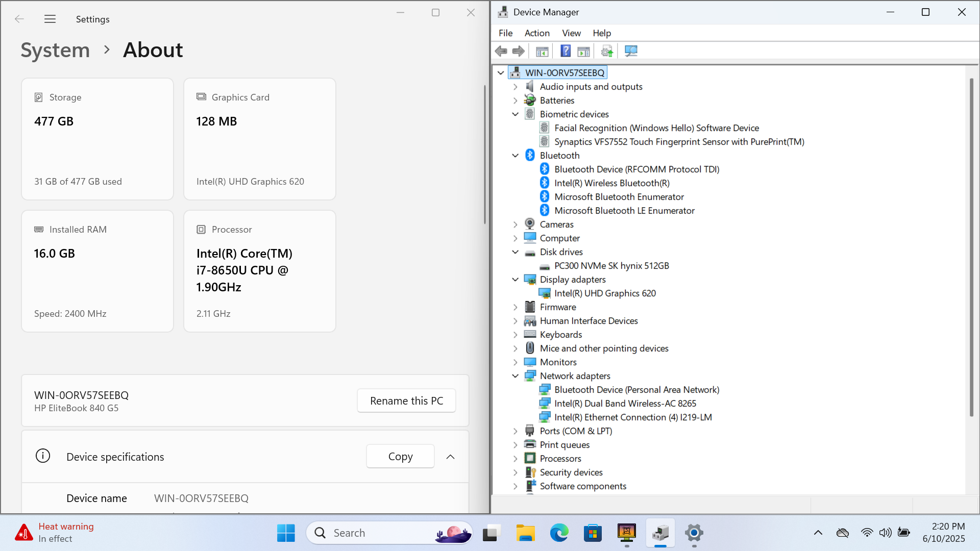Select Mice and other pointing devices
This screenshot has height=551, width=980.
point(604,348)
